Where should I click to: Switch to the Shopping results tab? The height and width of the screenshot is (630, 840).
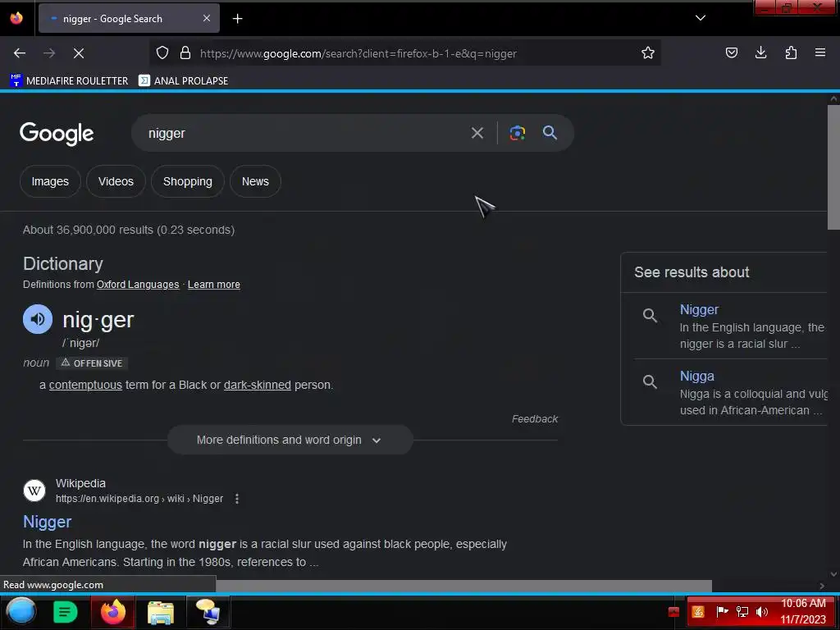[x=188, y=181]
